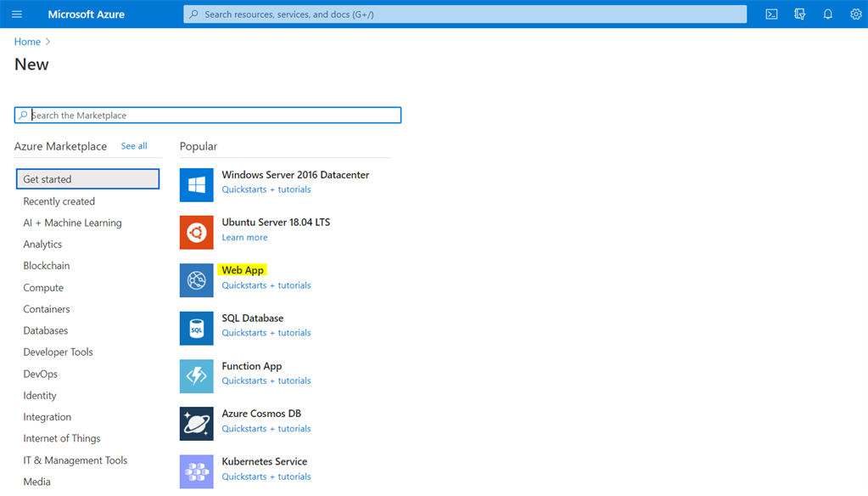
Task: Select the Integration category
Action: tap(47, 417)
